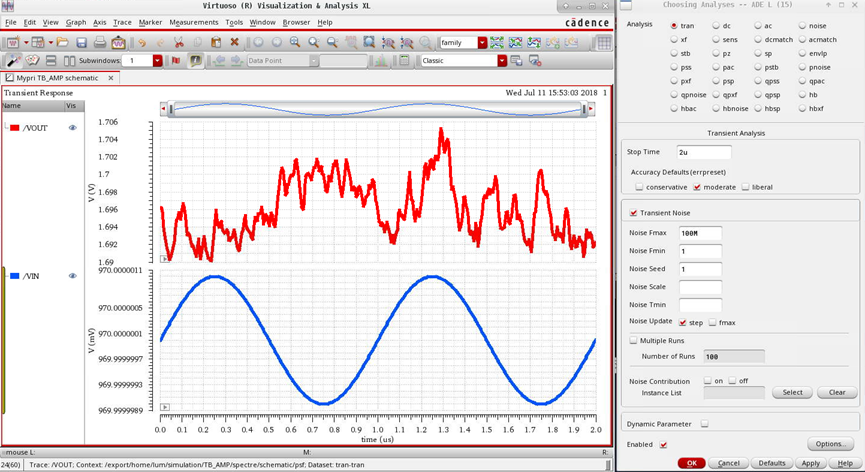Viewport: 865px width, 472px height.
Task: Click the Paste clipboard icon
Action: click(x=216, y=42)
